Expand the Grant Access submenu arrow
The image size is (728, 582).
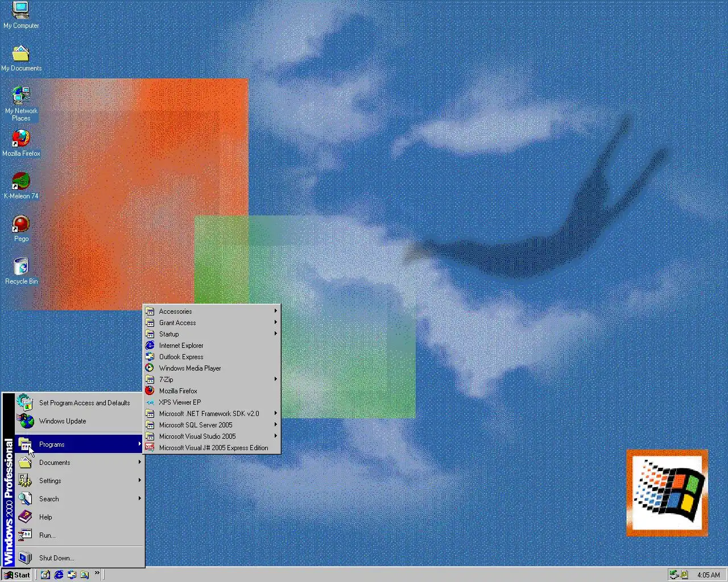276,322
